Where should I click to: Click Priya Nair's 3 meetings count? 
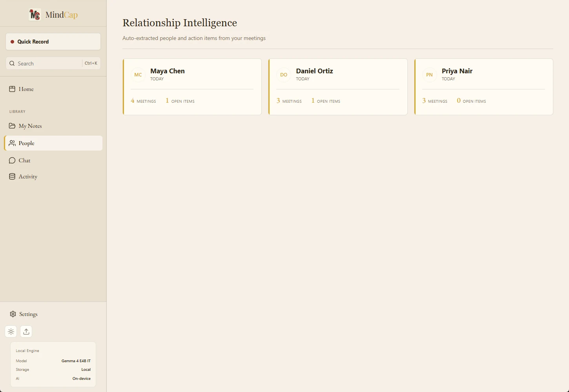pos(435,101)
